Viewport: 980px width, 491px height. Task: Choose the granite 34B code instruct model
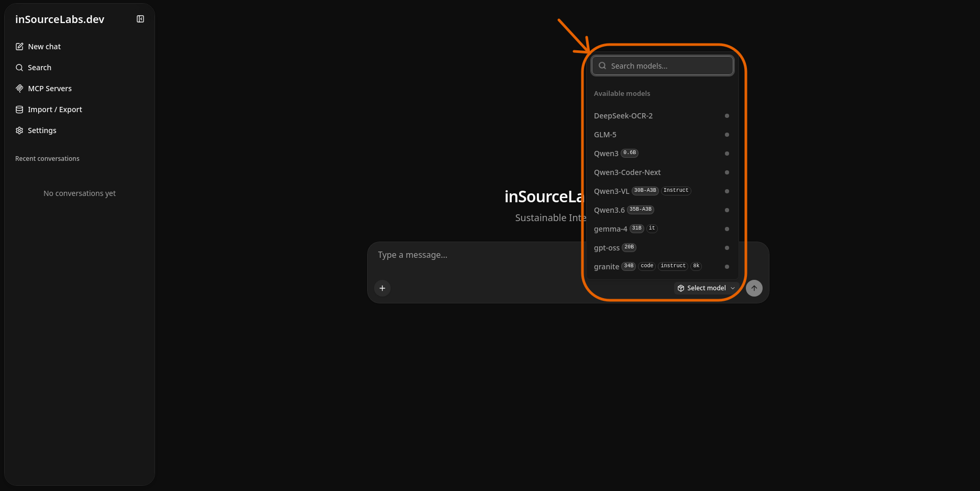pyautogui.click(x=662, y=267)
